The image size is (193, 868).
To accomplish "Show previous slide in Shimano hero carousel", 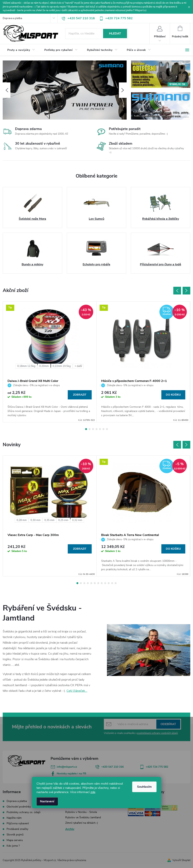I will (7, 90).
